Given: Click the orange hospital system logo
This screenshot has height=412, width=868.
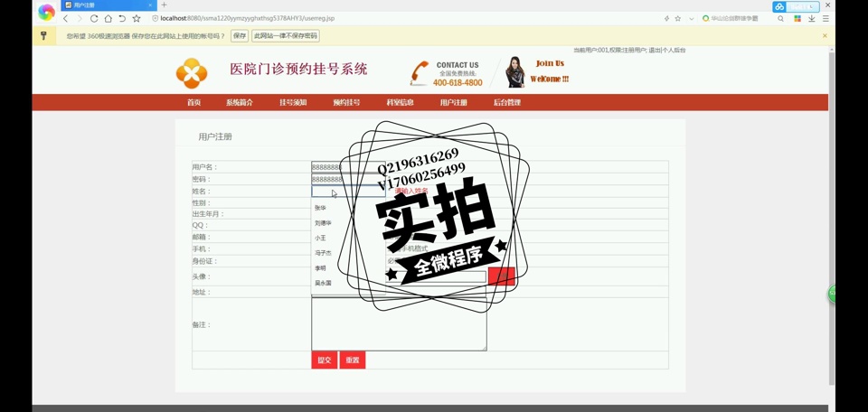Looking at the screenshot, I should pyautogui.click(x=191, y=72).
